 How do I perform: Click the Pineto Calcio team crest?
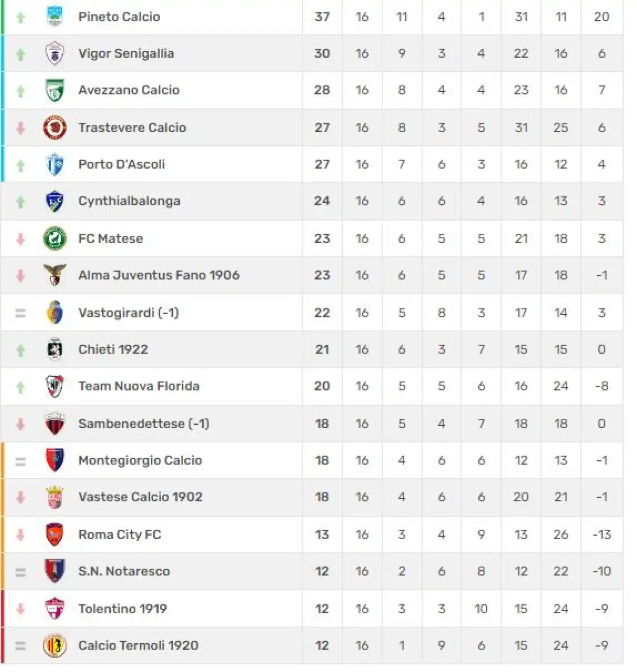(x=55, y=16)
